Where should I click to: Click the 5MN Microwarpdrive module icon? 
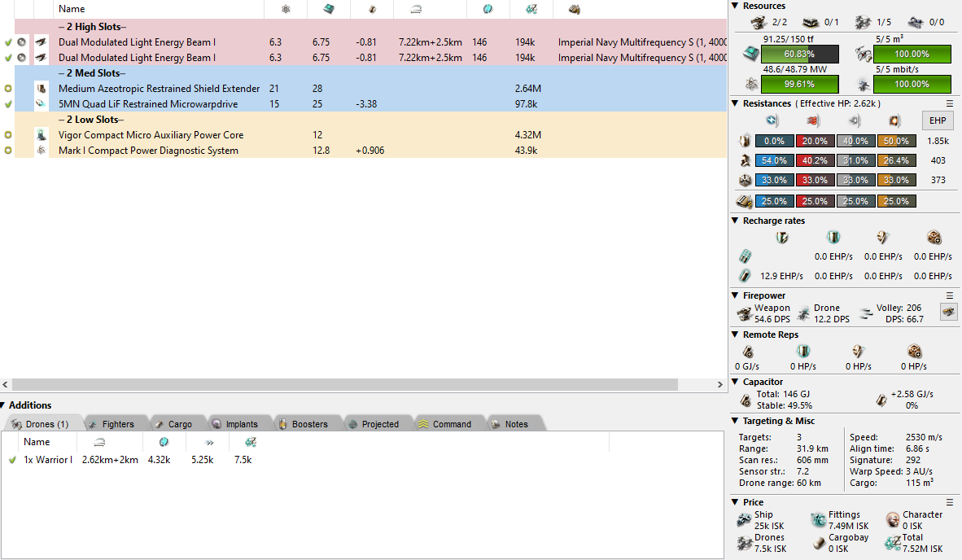[41, 104]
